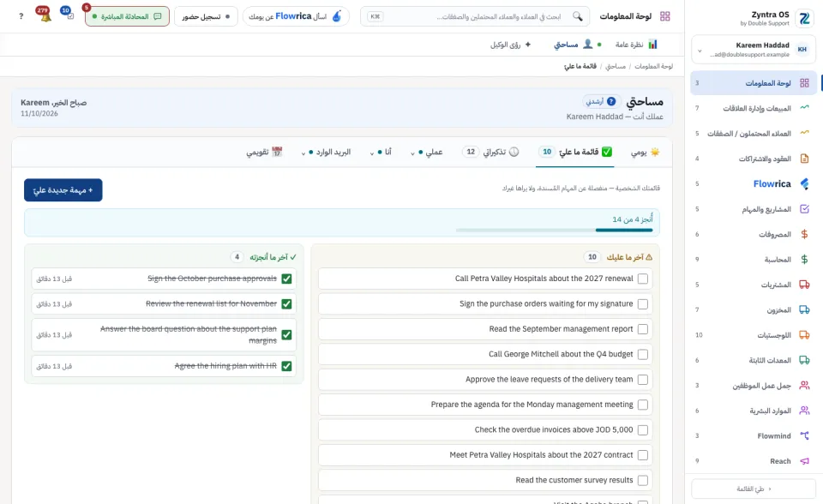This screenshot has width=823, height=504.
Task: Collapse the sidebar with طي القائمة
Action: tap(754, 489)
